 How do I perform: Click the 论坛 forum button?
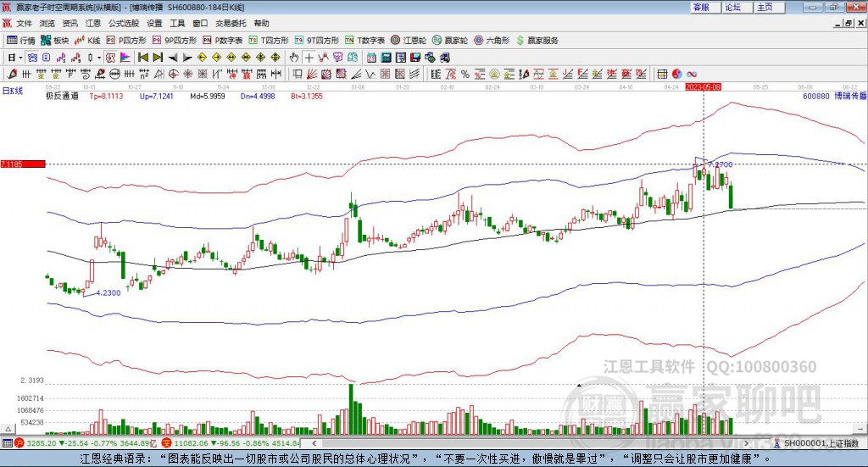pyautogui.click(x=732, y=7)
